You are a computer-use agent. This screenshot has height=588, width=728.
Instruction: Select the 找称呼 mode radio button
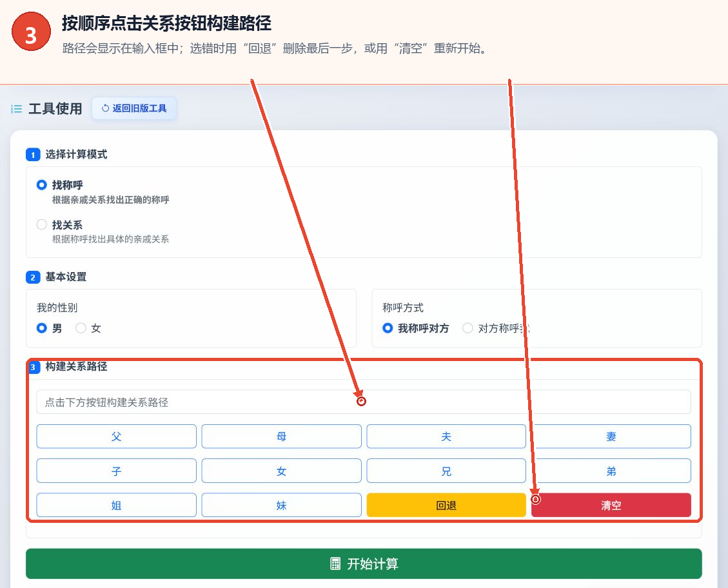click(42, 184)
